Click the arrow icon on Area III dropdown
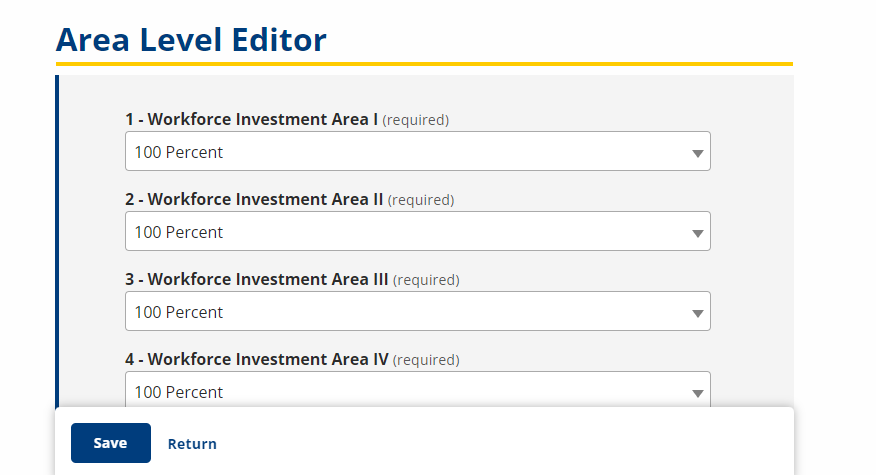The image size is (876, 475). click(x=697, y=313)
